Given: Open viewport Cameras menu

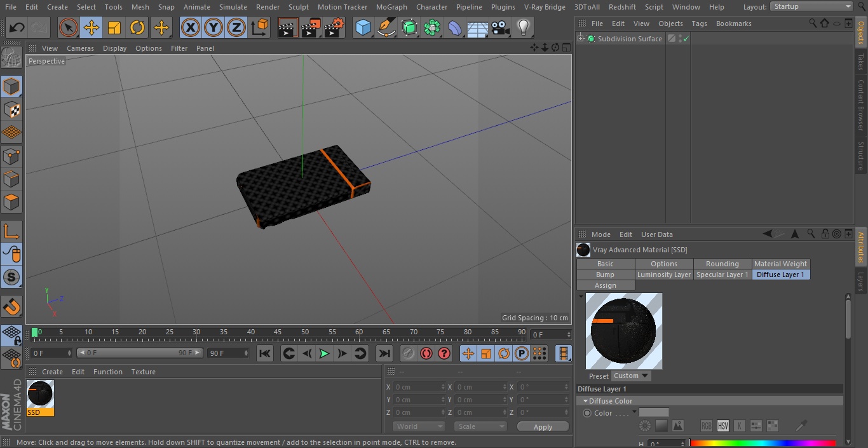Looking at the screenshot, I should pyautogui.click(x=80, y=48).
